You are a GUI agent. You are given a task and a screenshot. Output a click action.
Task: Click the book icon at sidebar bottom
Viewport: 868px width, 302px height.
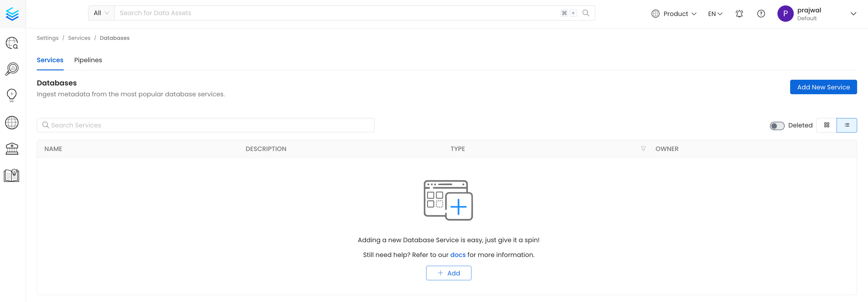(12, 175)
